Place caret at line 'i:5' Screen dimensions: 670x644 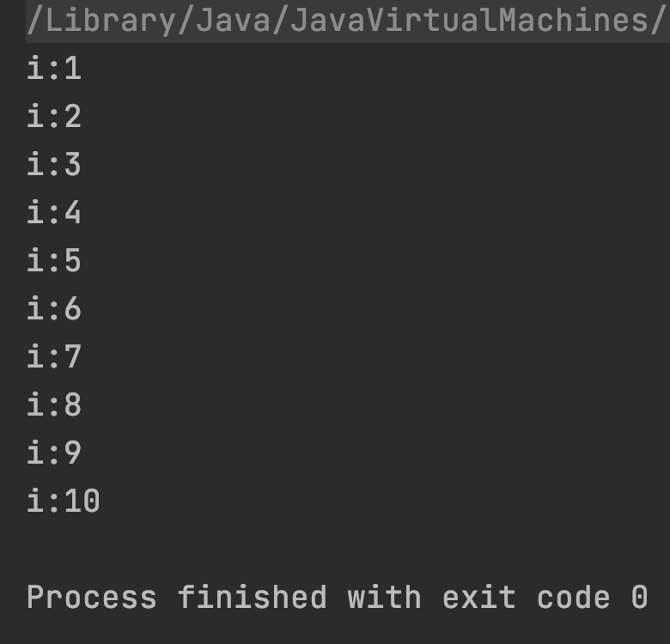click(x=54, y=260)
